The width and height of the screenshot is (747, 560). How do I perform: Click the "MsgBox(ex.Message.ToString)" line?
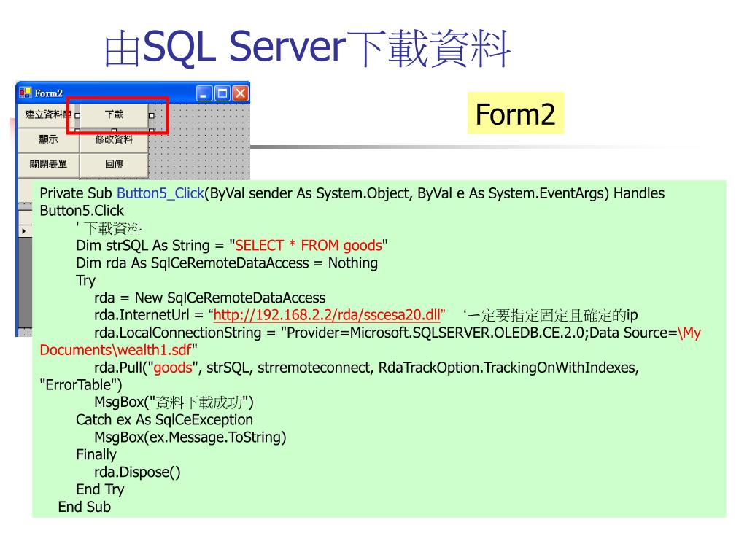tap(190, 437)
